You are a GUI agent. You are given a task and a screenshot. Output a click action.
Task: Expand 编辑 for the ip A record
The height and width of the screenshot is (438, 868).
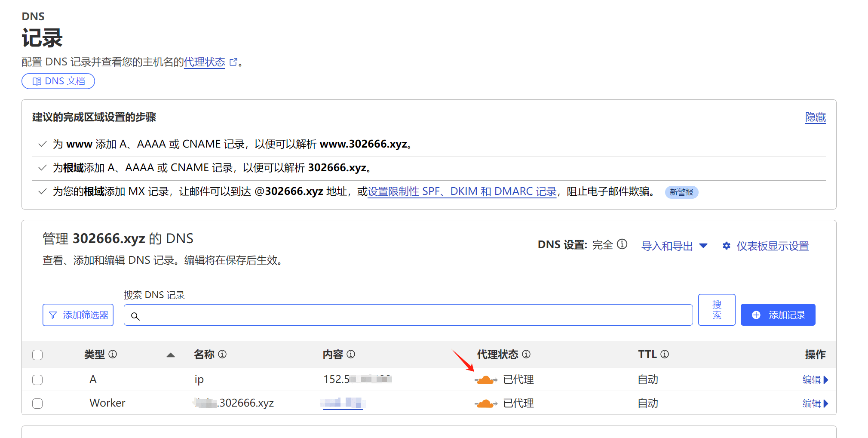[815, 380]
